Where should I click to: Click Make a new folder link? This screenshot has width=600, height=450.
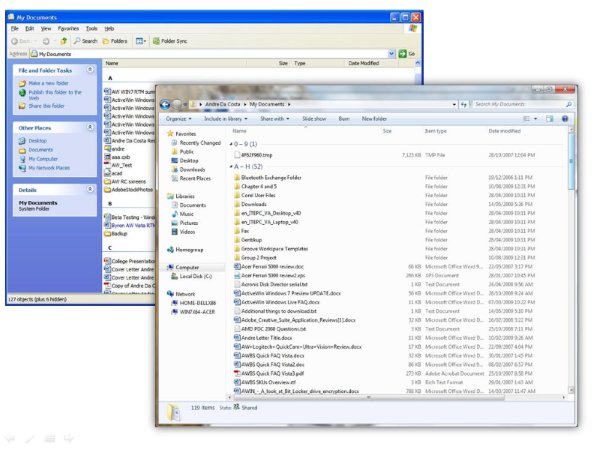[x=48, y=83]
